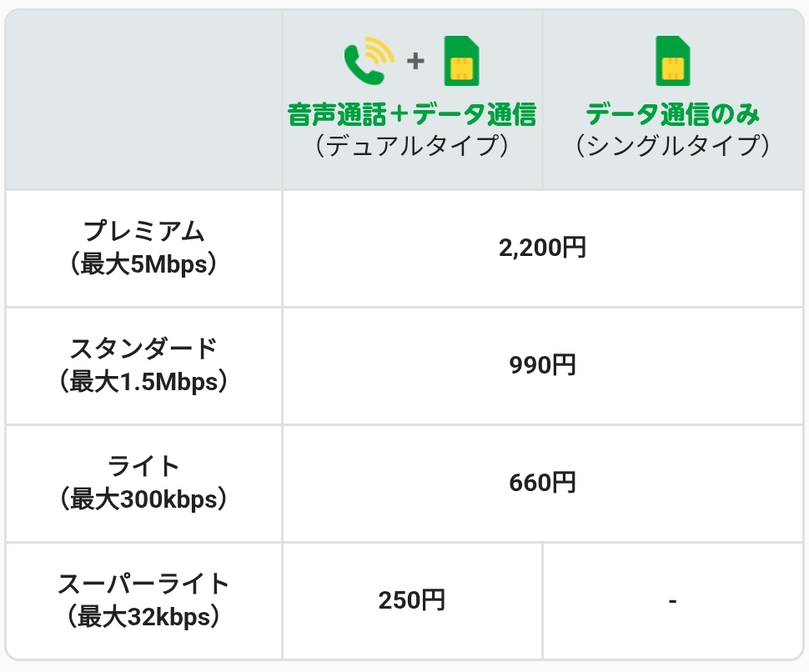Select the プレミアム plan name
This screenshot has width=809, height=672.
[x=144, y=231]
